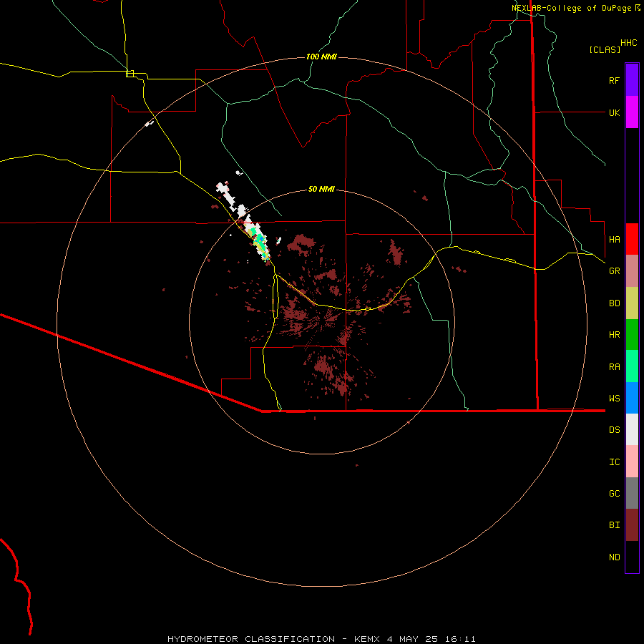Click the RF purple legend swatch
The image size is (644, 644).
pyautogui.click(x=632, y=80)
